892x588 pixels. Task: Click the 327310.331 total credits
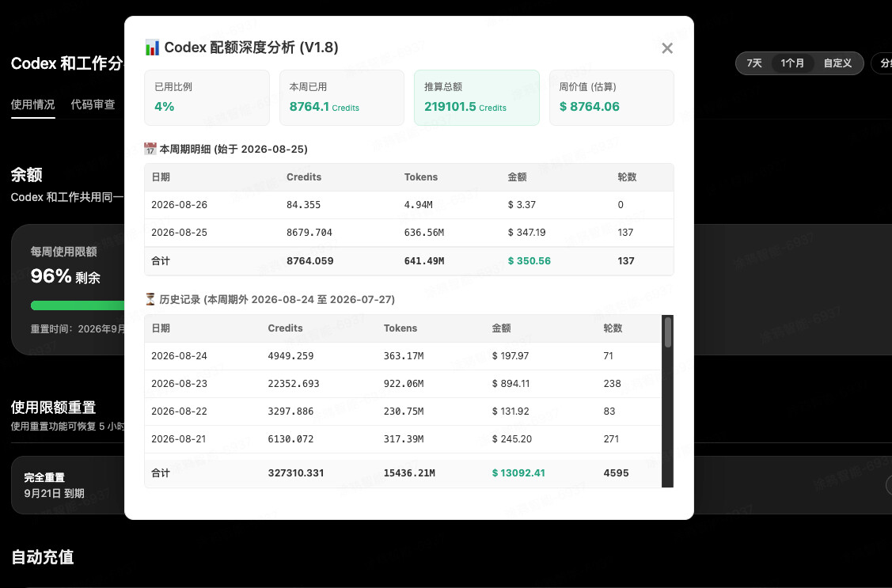296,472
